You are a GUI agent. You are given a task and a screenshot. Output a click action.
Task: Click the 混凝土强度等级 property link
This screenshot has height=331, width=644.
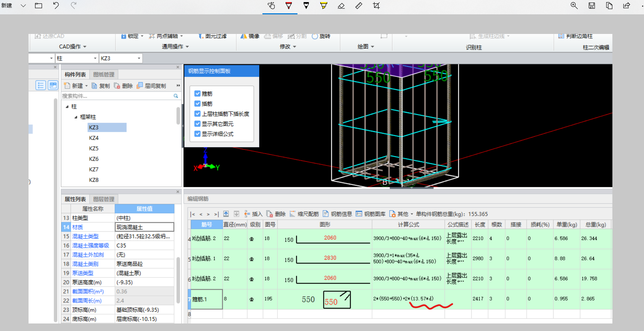pyautogui.click(x=90, y=246)
